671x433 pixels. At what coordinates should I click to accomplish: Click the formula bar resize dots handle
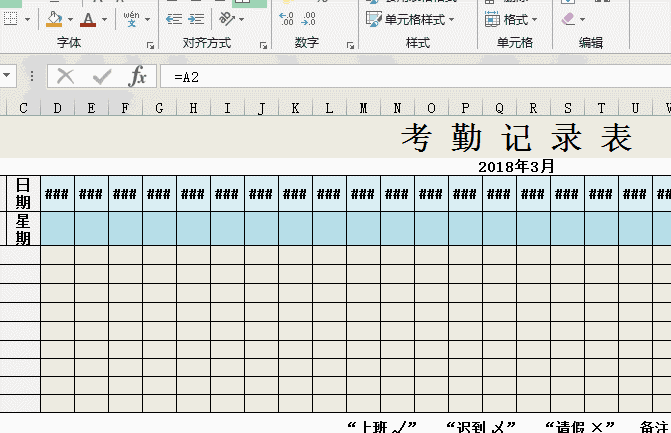[32, 76]
